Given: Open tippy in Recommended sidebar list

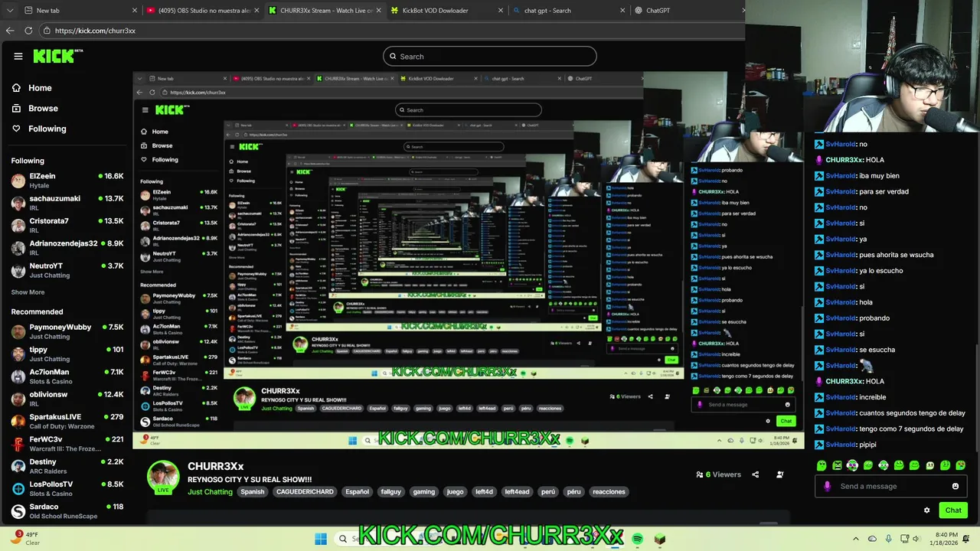Looking at the screenshot, I should point(67,354).
